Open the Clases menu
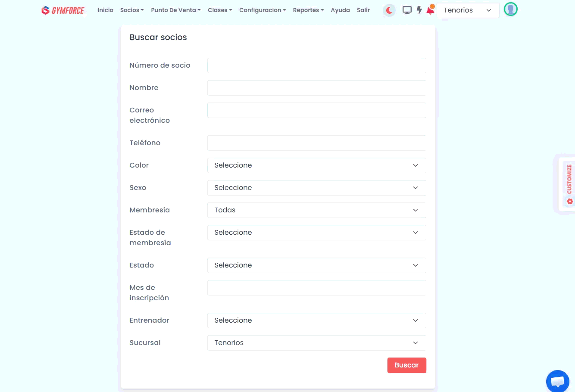 [220, 10]
